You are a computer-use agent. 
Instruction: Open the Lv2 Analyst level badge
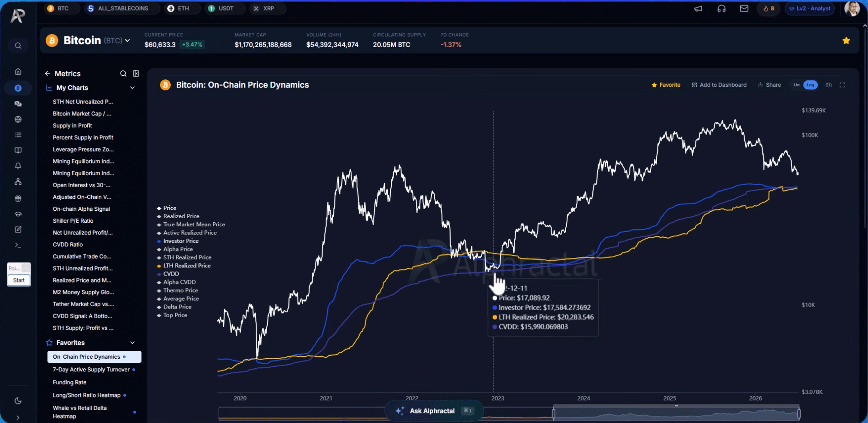(810, 9)
